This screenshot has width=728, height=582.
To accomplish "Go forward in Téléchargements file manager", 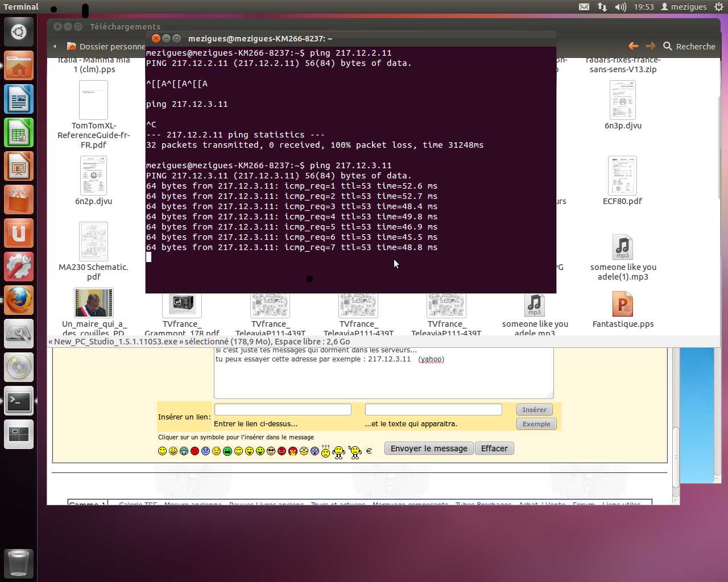I will click(651, 46).
